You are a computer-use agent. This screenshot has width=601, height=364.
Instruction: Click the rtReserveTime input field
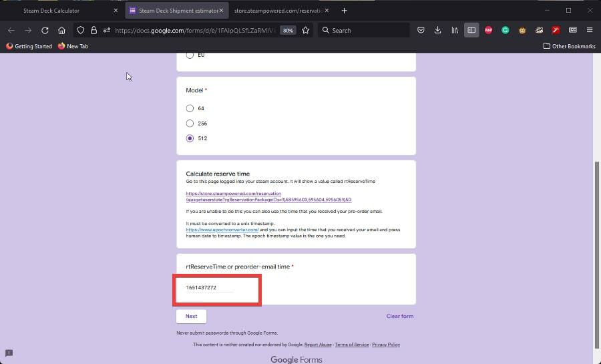tap(209, 288)
